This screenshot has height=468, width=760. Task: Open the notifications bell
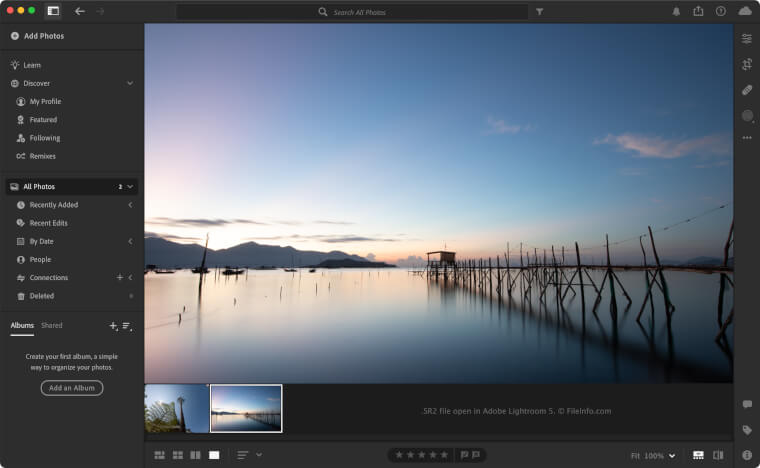tap(676, 11)
